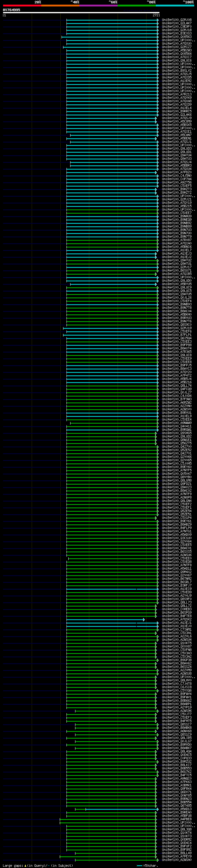Select hit label UniRef100_A5B5J4
Image resolution: width=197 pixels, height=868 pixels.
[x=177, y=379]
